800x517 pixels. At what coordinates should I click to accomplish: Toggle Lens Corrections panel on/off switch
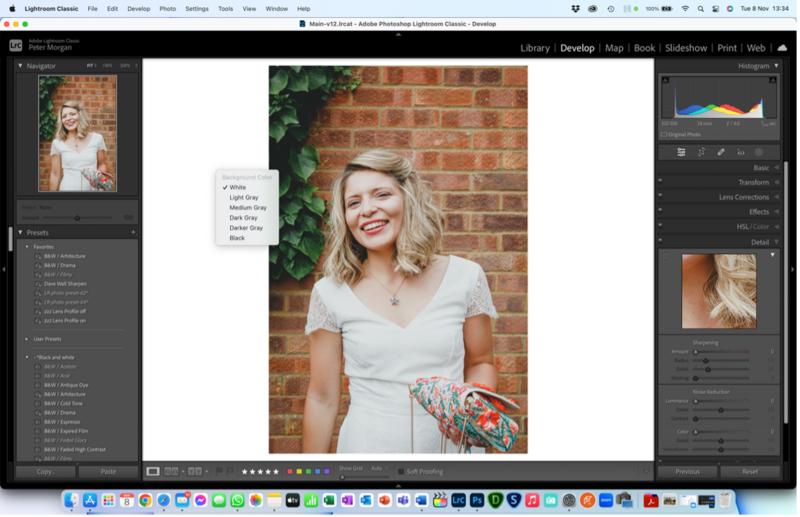[661, 195]
